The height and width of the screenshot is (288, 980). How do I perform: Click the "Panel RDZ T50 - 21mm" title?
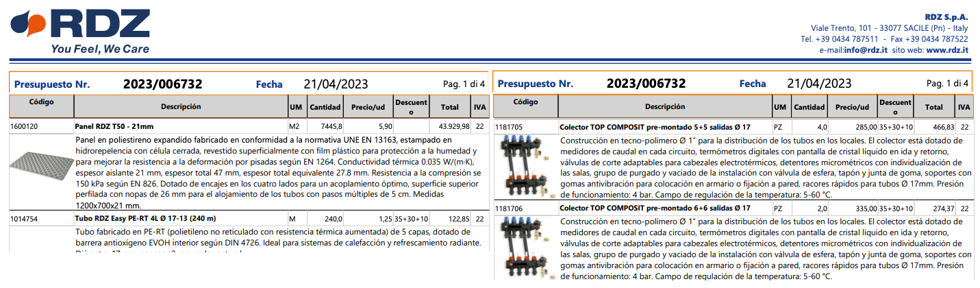tap(114, 127)
